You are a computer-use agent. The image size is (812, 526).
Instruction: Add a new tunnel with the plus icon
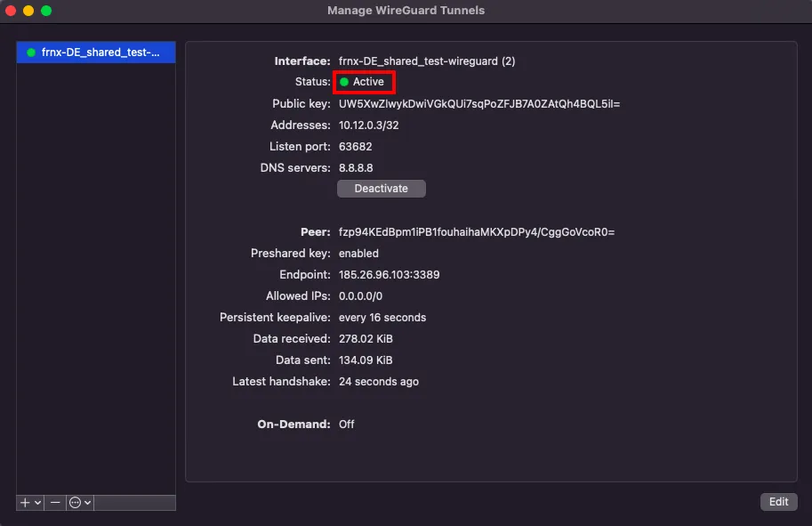[x=25, y=502]
